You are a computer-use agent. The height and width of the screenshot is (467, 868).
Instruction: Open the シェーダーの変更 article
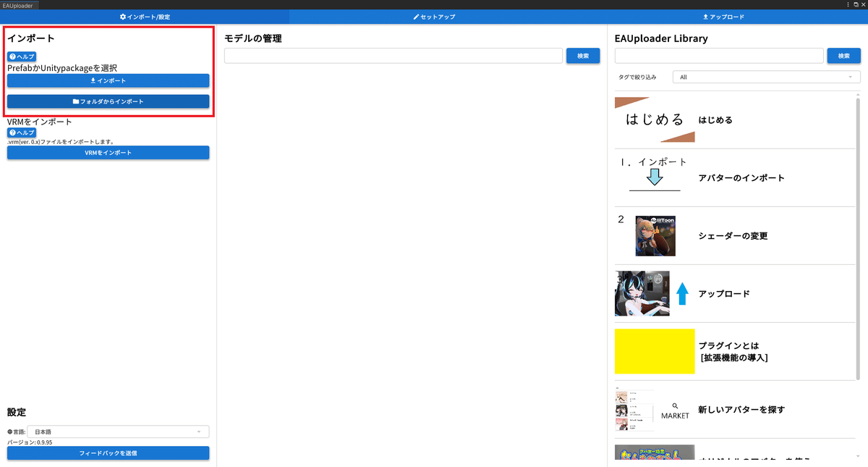[x=735, y=236]
